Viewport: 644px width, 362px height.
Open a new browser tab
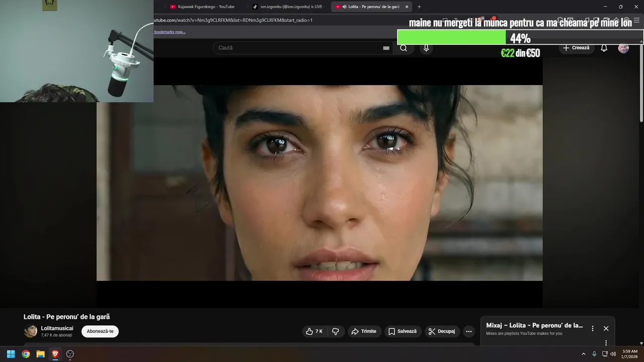(419, 7)
